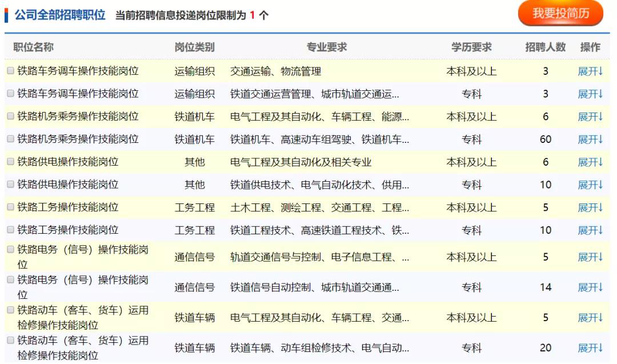This screenshot has width=617, height=364.
Task: Tick 铁路电务(信号) checkbox recruiting 14 people
Action: 10,280
